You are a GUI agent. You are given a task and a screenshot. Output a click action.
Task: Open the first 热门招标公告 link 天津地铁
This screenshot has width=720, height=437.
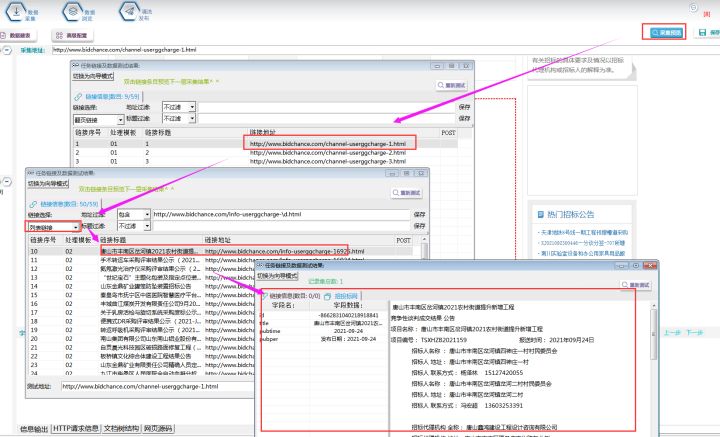583,232
